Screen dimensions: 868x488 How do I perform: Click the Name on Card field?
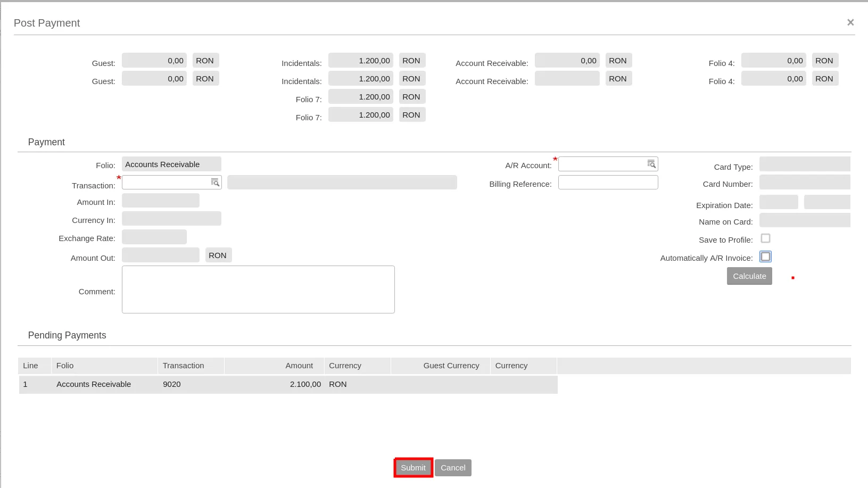tap(805, 220)
